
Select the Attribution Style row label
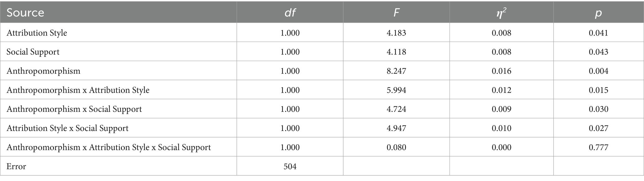37,33
